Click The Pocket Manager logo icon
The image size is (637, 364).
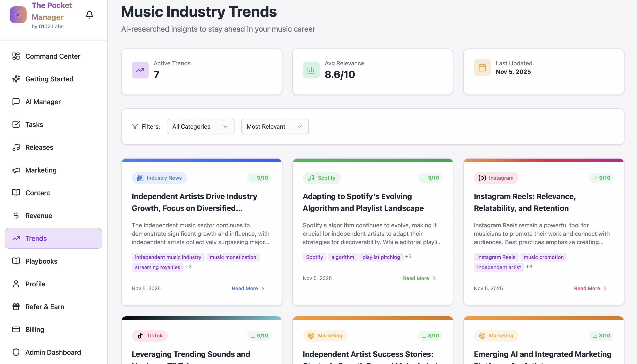[x=18, y=15]
